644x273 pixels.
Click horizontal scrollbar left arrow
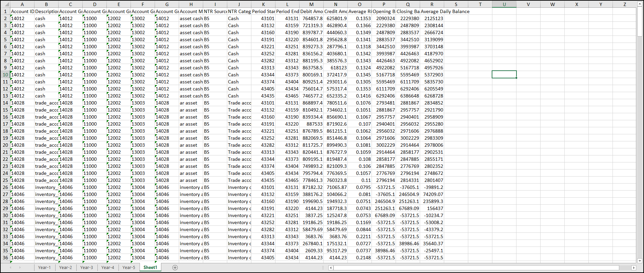[x=331, y=268]
